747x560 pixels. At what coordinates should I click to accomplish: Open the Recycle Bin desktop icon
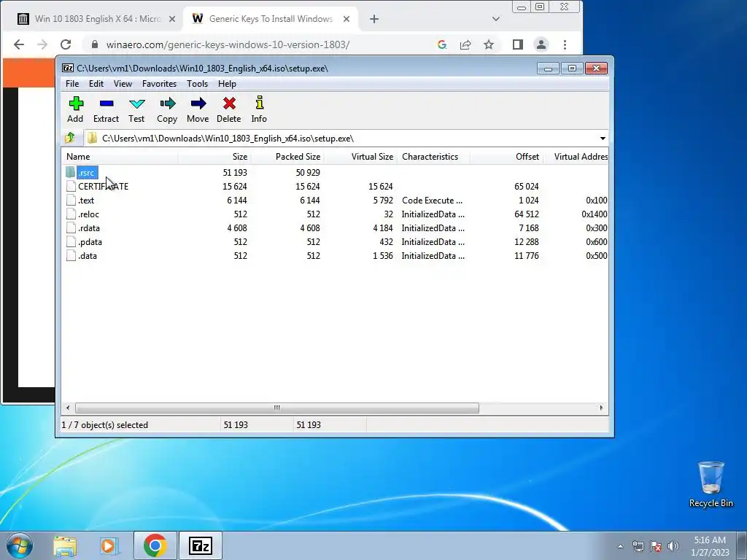(x=711, y=484)
